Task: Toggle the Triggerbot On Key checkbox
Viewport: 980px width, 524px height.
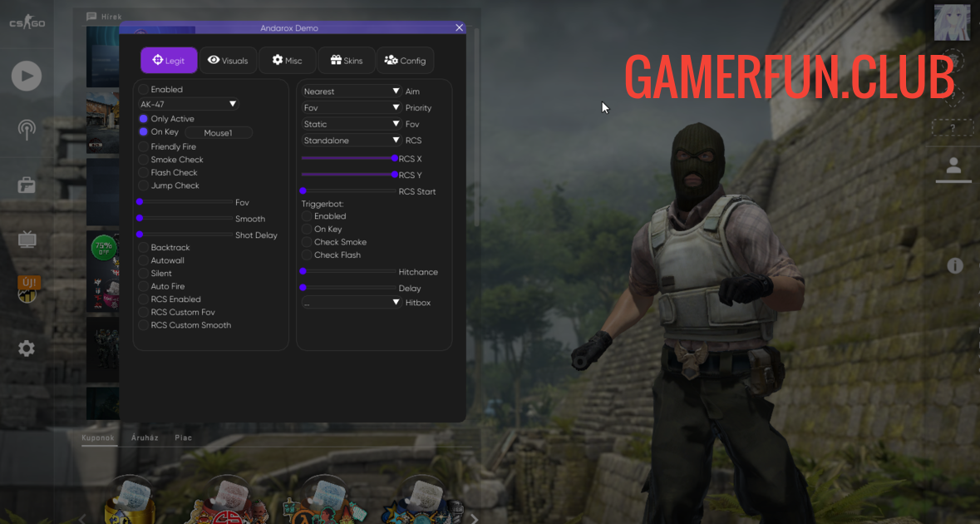Action: coord(307,230)
